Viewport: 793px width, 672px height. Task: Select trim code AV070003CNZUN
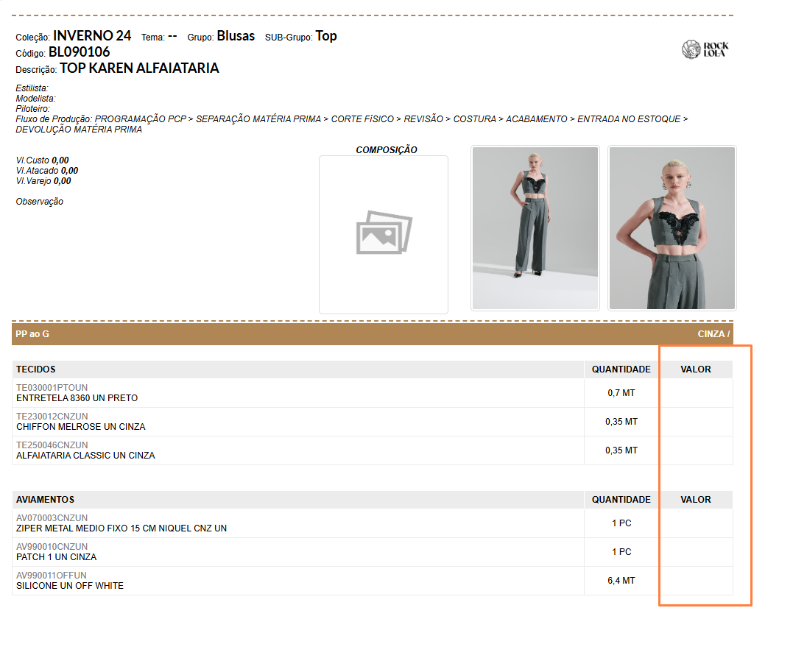point(52,518)
